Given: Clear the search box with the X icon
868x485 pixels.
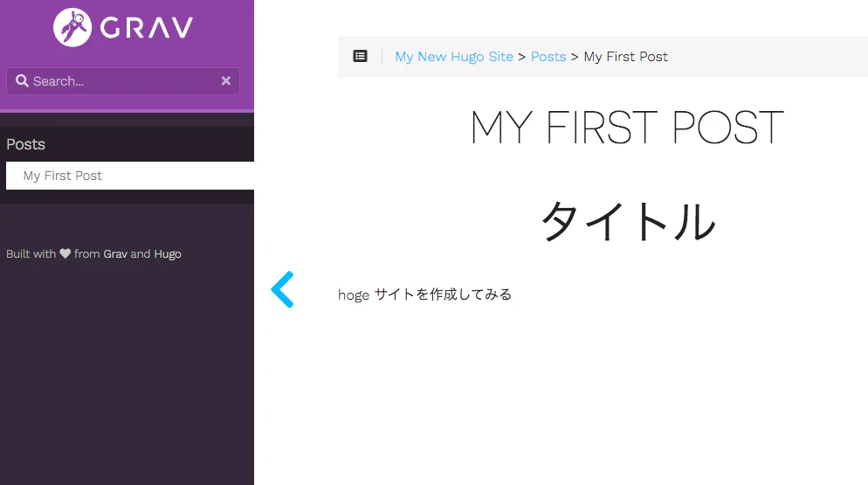Looking at the screenshot, I should [226, 81].
